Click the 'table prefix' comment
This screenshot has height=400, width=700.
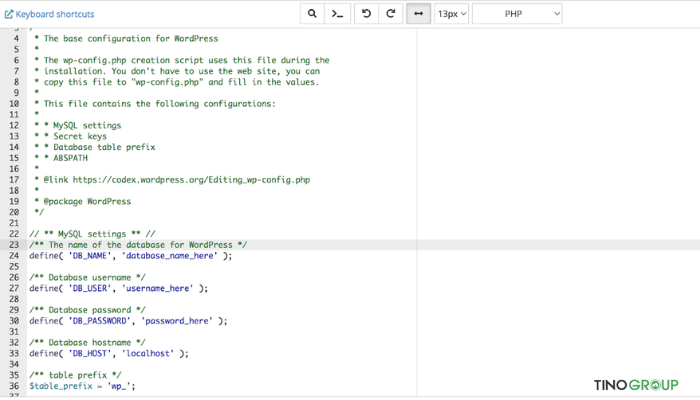(75, 375)
